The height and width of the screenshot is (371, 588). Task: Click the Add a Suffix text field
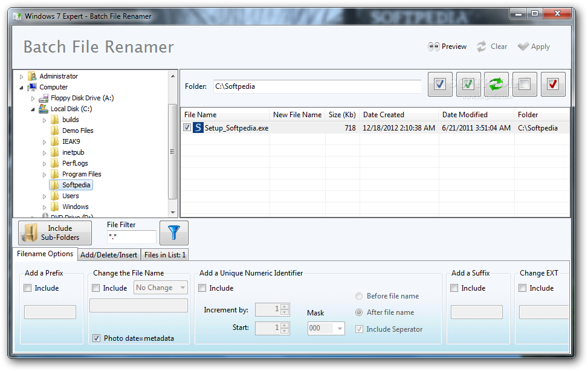pos(477,312)
